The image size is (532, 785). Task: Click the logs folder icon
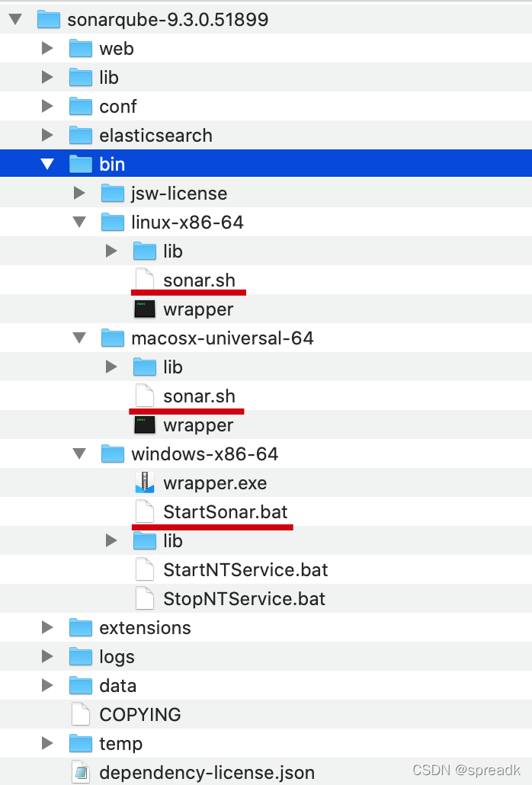pyautogui.click(x=81, y=657)
